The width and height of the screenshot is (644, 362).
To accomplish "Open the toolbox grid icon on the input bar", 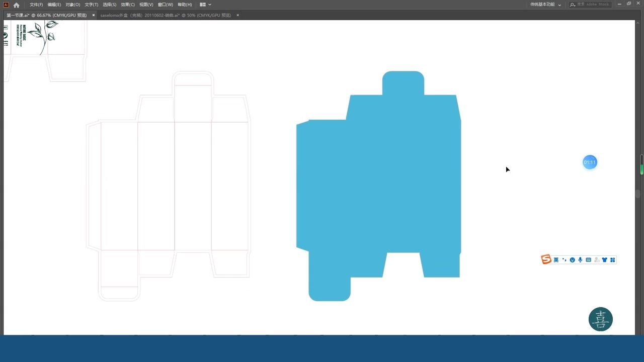I will [x=613, y=260].
